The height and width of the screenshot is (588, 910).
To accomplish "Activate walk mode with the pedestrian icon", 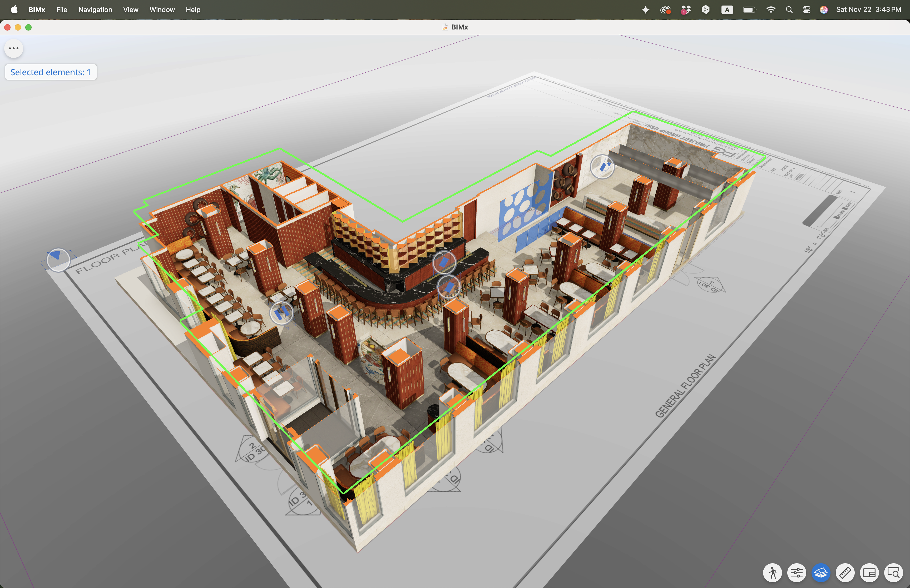I will tap(773, 573).
